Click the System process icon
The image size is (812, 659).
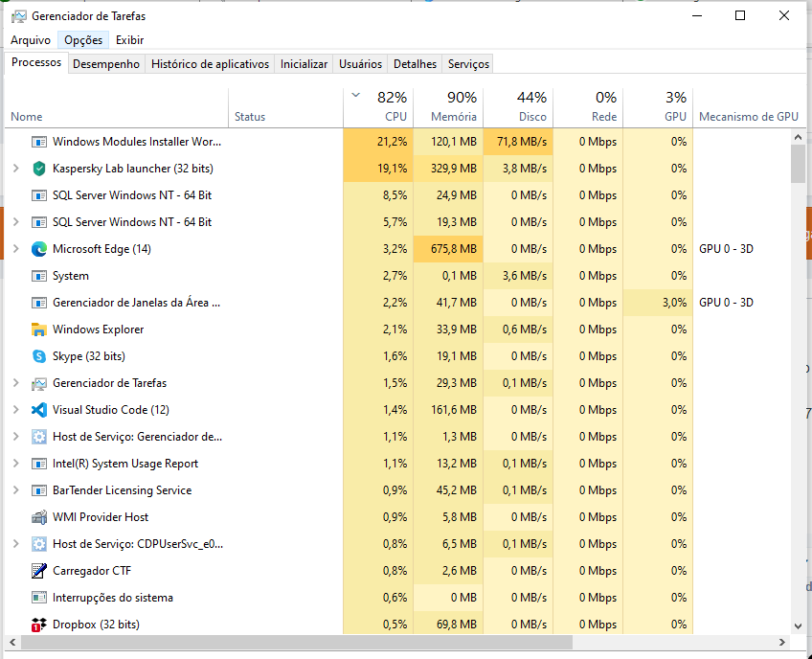39,276
